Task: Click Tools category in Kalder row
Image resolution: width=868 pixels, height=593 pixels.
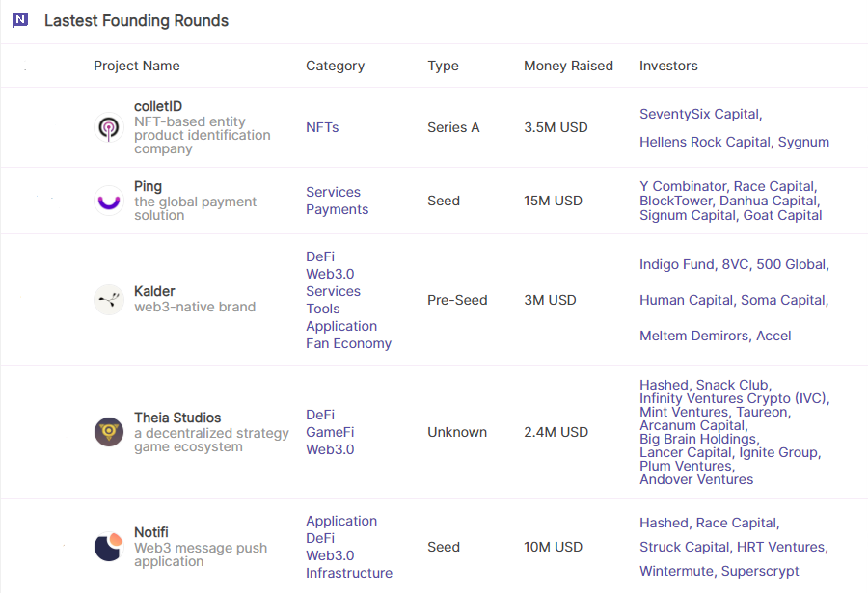Action: click(x=323, y=309)
